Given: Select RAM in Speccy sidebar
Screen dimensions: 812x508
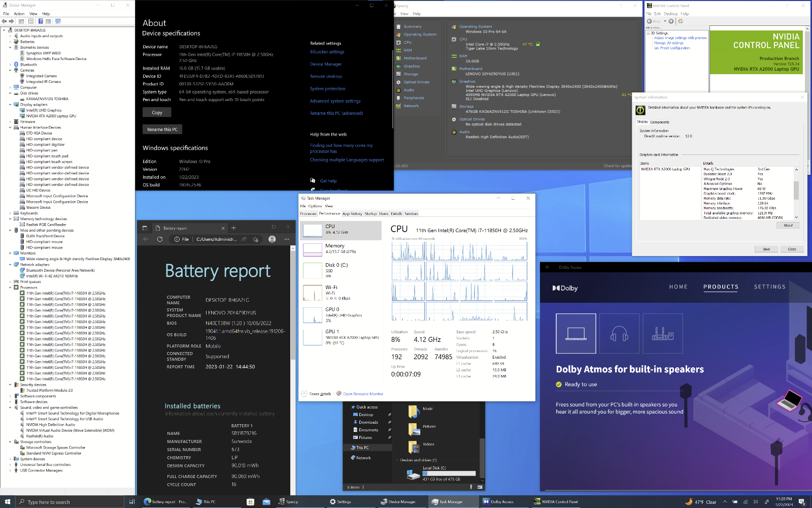Looking at the screenshot, I should tap(408, 50).
